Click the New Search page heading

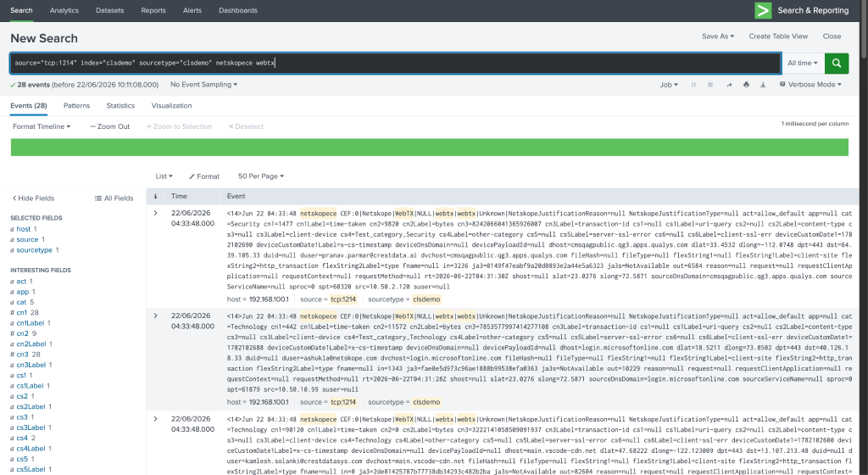pyautogui.click(x=44, y=38)
